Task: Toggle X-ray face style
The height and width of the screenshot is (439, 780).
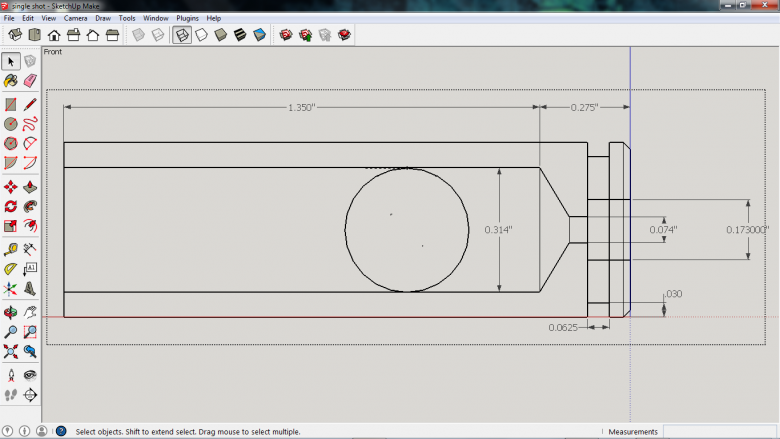Action: point(139,35)
